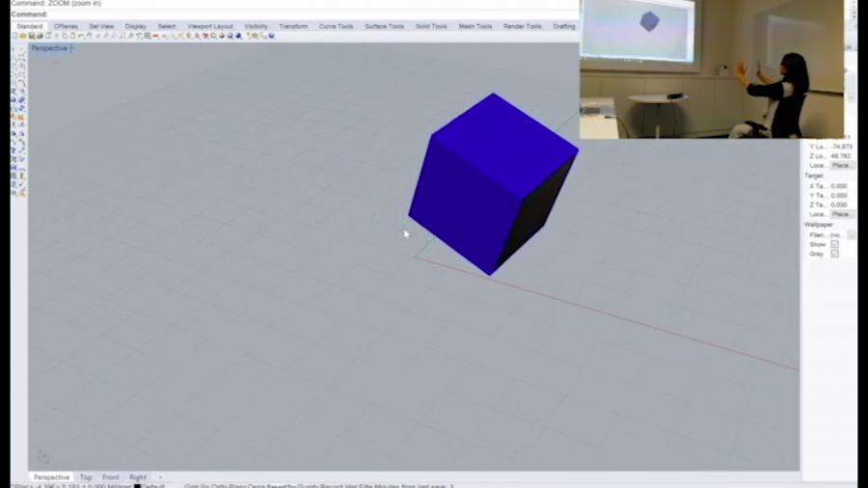Click the Place button under Target section

pos(841,214)
